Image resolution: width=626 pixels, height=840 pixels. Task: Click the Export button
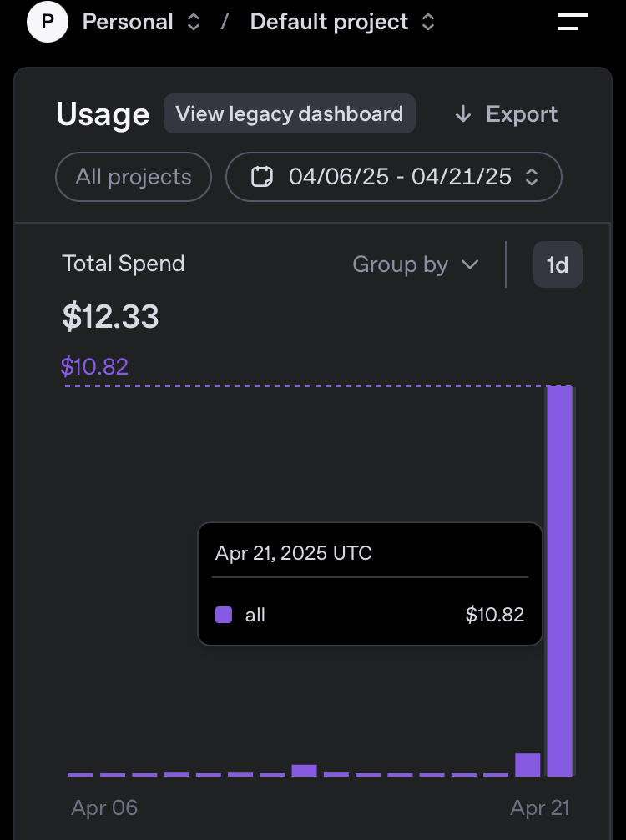(x=506, y=115)
